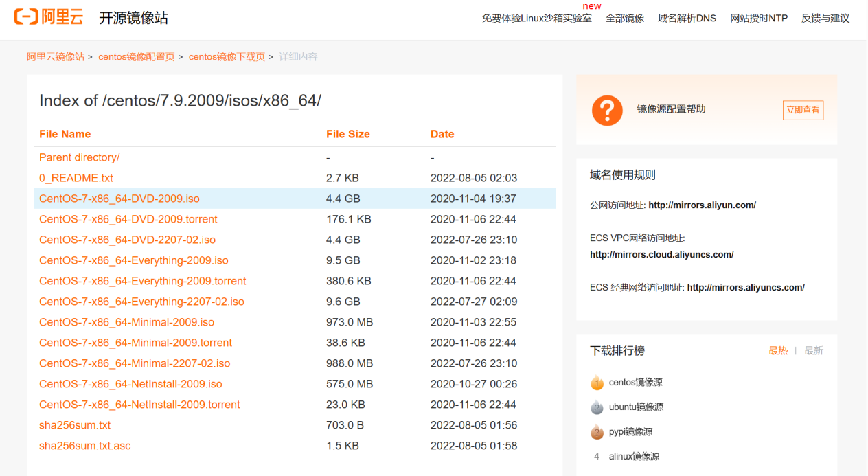Click 973.0 MB file size cell

tap(350, 322)
